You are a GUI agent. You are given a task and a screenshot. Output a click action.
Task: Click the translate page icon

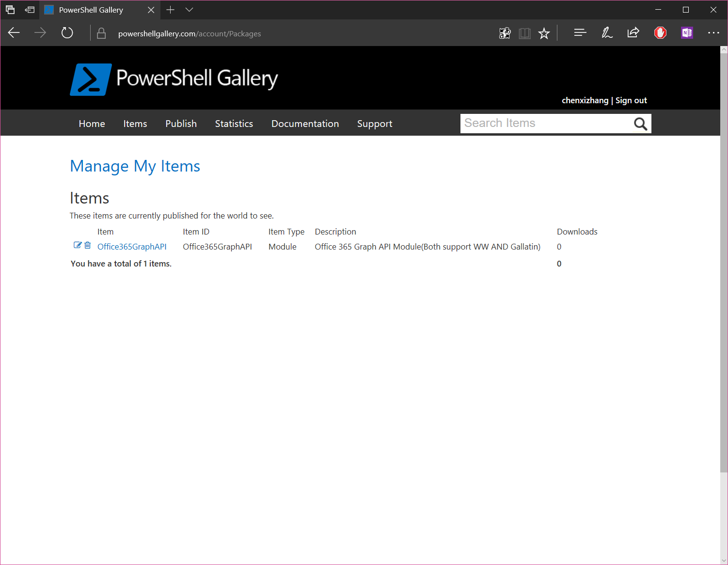[505, 32]
